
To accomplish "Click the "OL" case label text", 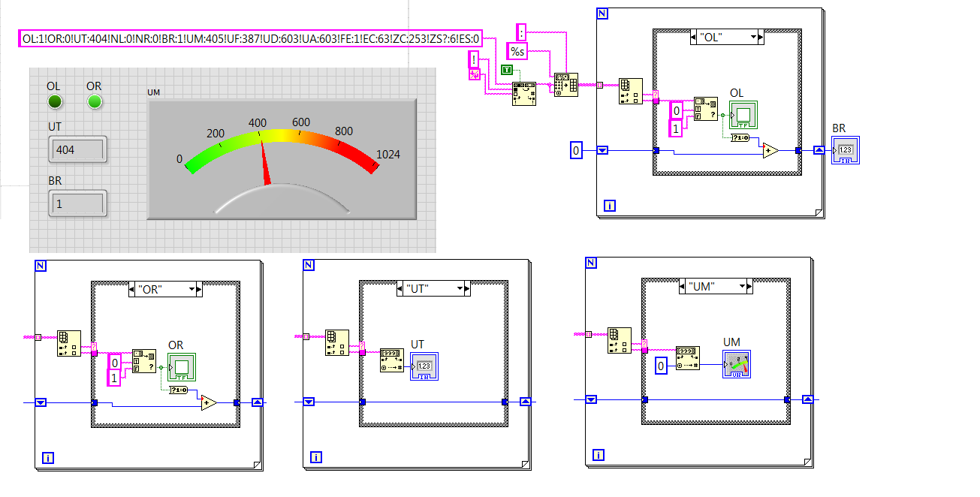I will [711, 37].
